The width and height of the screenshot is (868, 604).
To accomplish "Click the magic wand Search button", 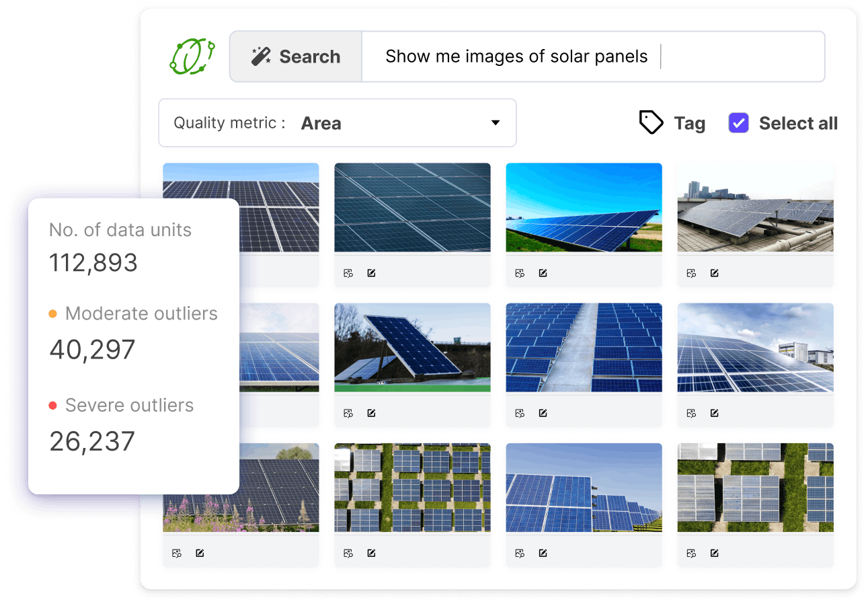I will pyautogui.click(x=296, y=56).
